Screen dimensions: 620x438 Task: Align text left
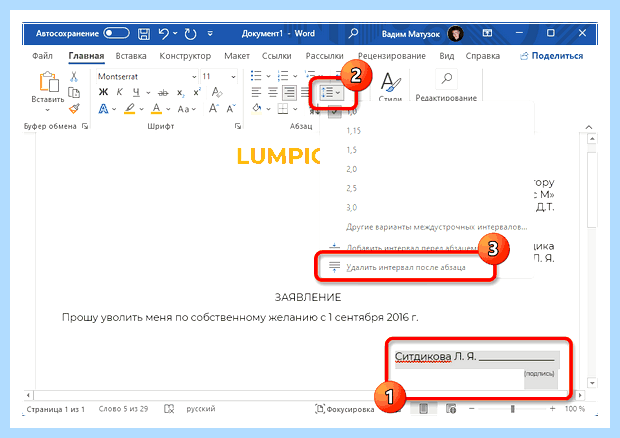(x=256, y=93)
